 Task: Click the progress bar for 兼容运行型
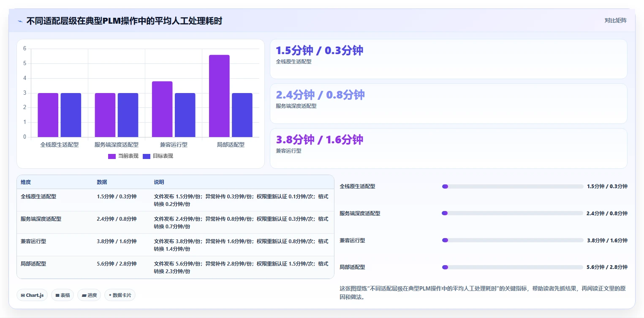(x=512, y=240)
